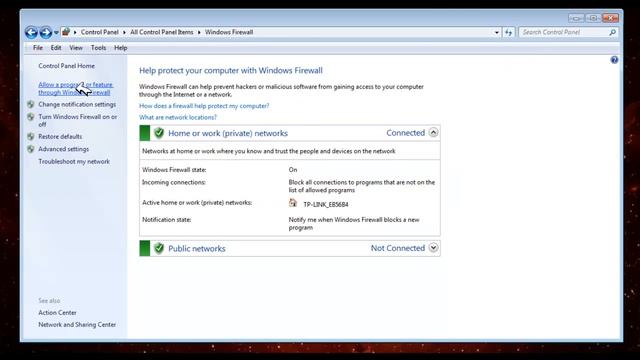This screenshot has width=640, height=360.
Task: Click the Refresh button beside address bar
Action: point(509,32)
